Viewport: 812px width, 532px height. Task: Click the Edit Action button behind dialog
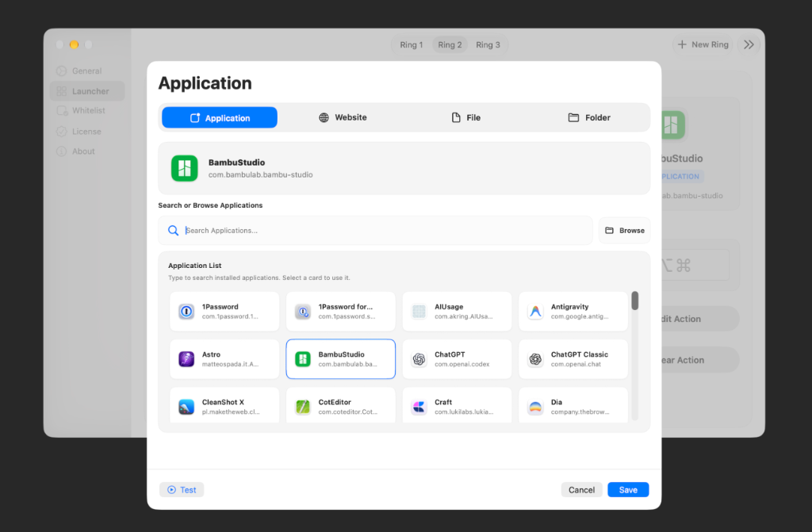[699, 319]
